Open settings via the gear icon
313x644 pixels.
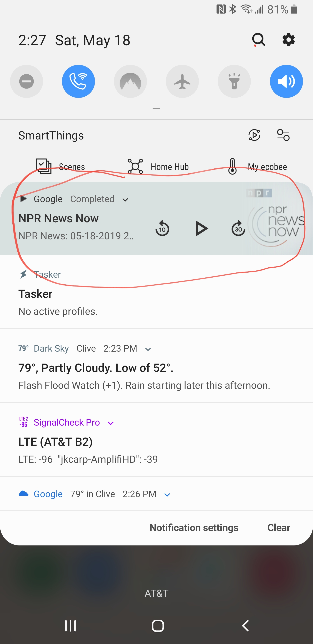288,40
